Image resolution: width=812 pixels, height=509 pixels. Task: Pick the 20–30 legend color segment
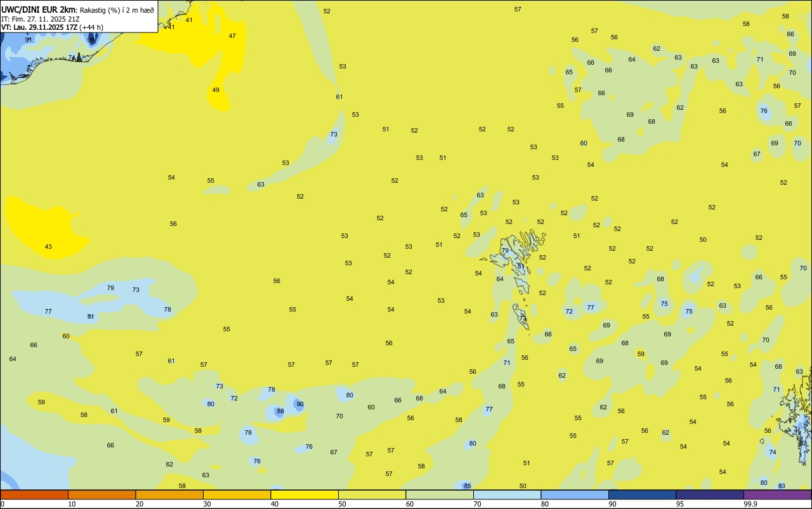click(x=169, y=494)
